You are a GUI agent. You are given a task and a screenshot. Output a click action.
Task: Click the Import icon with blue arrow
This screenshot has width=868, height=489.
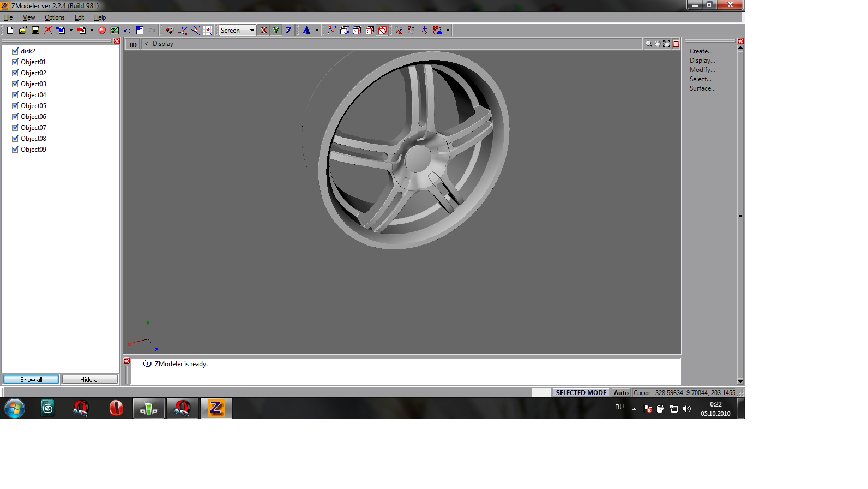[x=61, y=31]
